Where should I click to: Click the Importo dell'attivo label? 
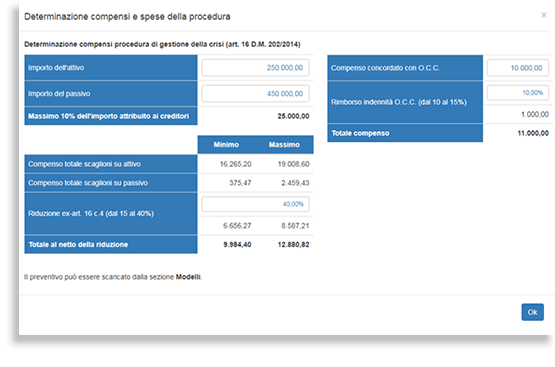tap(56, 68)
